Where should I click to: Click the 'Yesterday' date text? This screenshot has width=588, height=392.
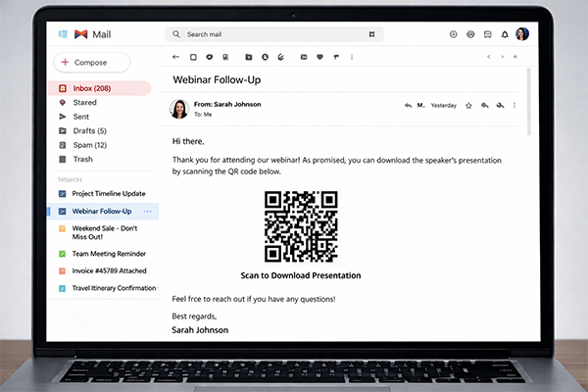tap(444, 106)
